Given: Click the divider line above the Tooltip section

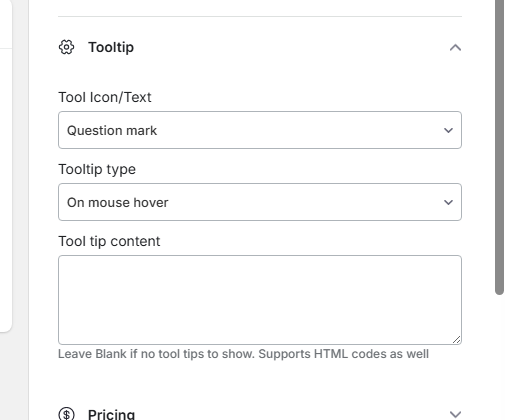Looking at the screenshot, I should click(260, 16).
